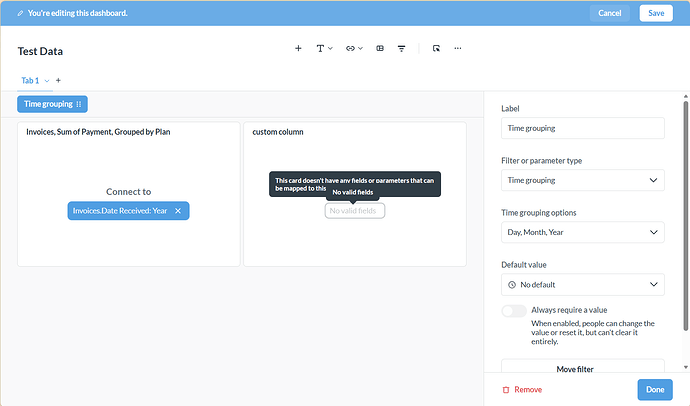Add a new tab with plus

(58, 80)
